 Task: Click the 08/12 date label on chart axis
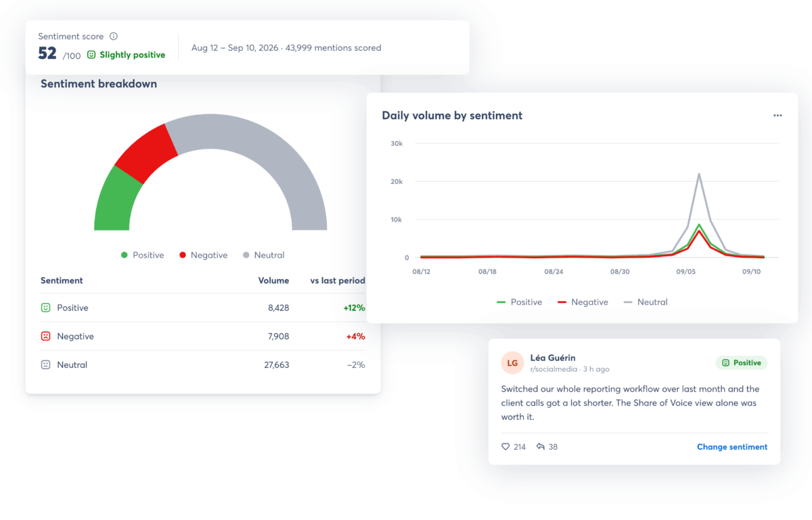[x=421, y=271]
